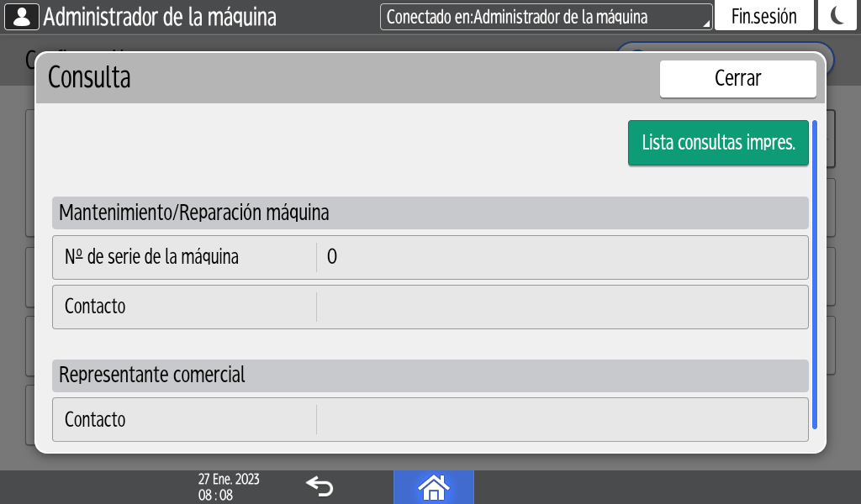Select the Mantenimiento/Reparación máquina section header
The height and width of the screenshot is (504, 861).
coord(430,213)
